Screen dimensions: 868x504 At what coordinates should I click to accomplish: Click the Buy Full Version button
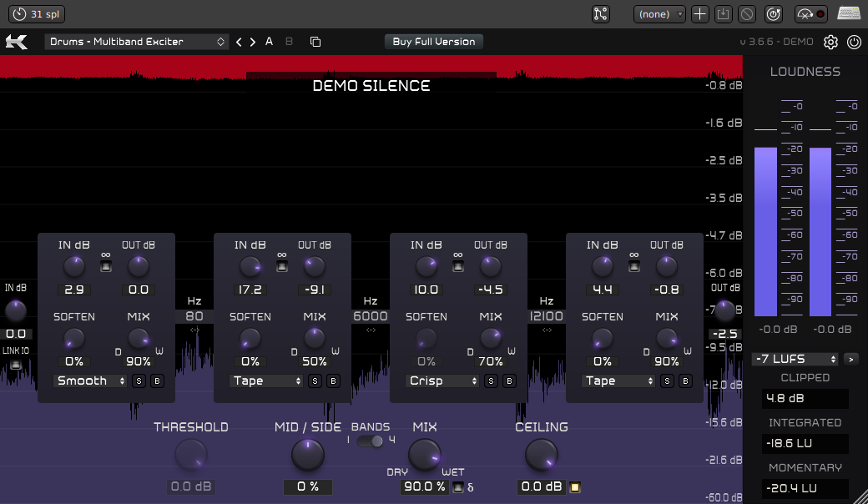click(x=434, y=42)
